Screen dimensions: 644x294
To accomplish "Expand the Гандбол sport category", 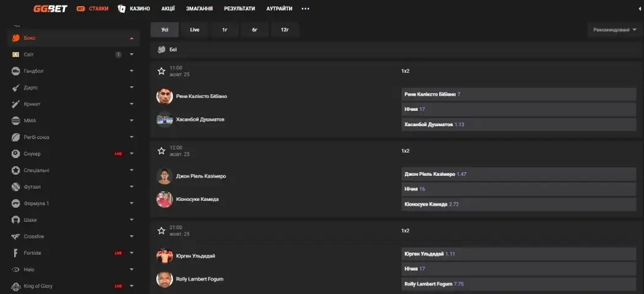I will (131, 71).
